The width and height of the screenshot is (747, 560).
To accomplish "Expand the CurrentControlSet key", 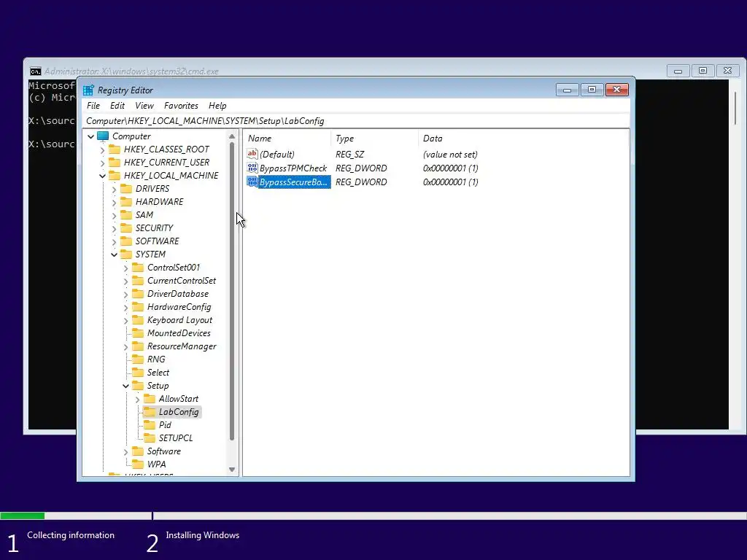I will (125, 281).
